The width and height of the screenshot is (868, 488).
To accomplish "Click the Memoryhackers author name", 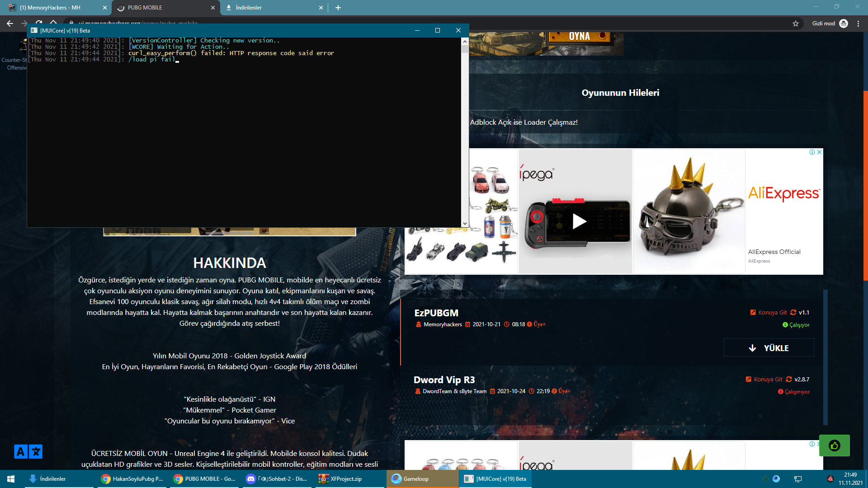I will (443, 324).
